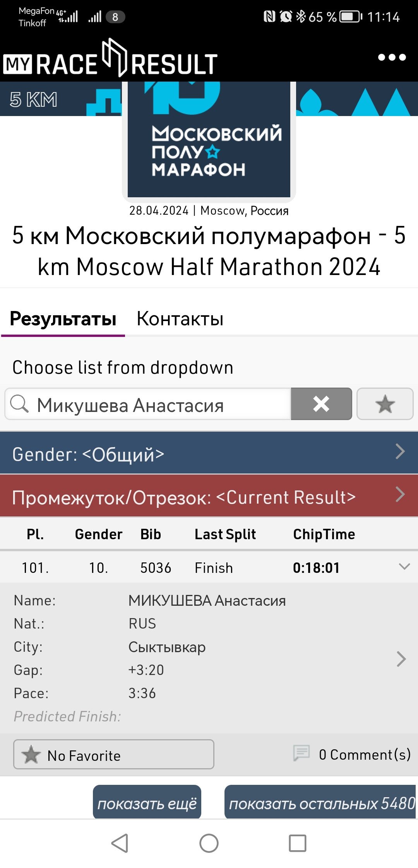The width and height of the screenshot is (418, 868).
Task: Toggle No Favorite star for runner
Action: pos(114,754)
